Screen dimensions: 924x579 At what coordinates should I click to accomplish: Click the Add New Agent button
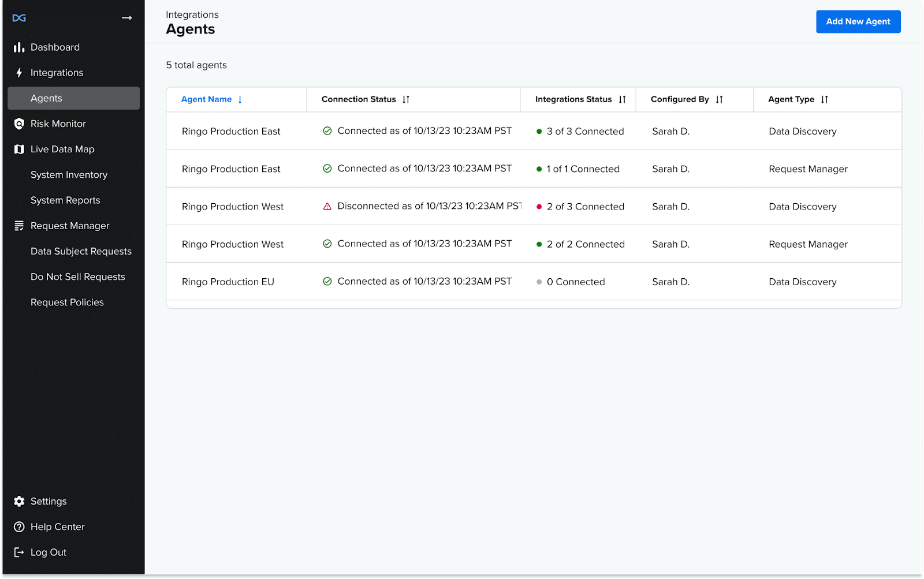[x=858, y=21]
